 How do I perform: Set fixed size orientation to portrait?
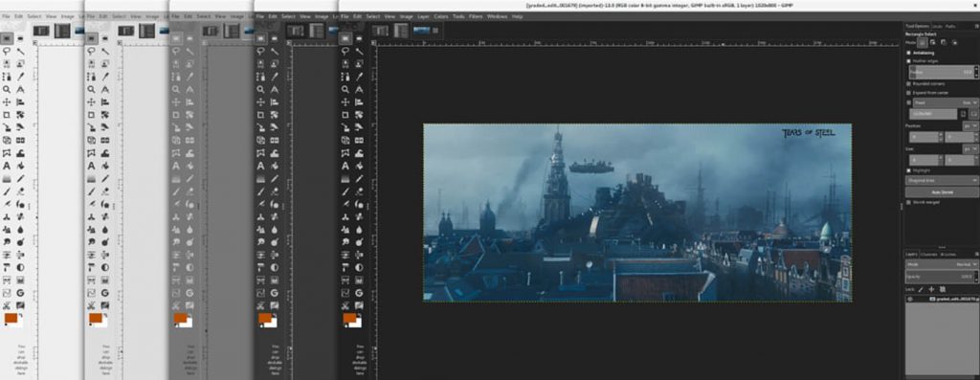[963, 114]
